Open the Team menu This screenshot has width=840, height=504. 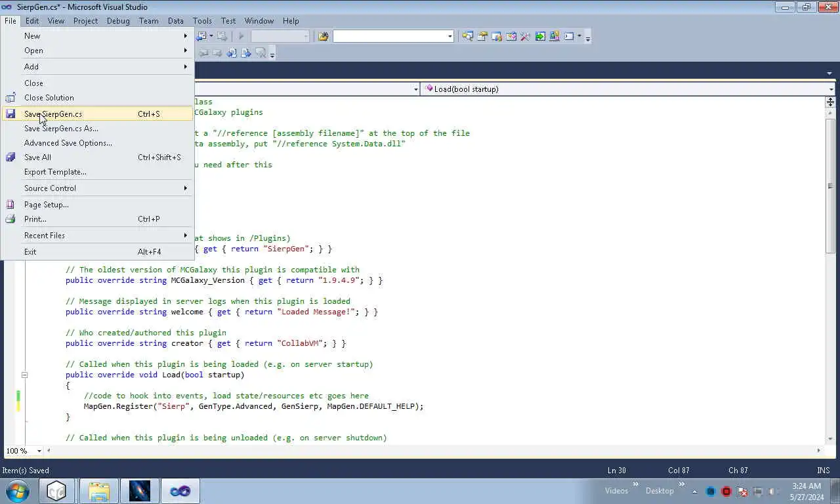click(x=149, y=20)
